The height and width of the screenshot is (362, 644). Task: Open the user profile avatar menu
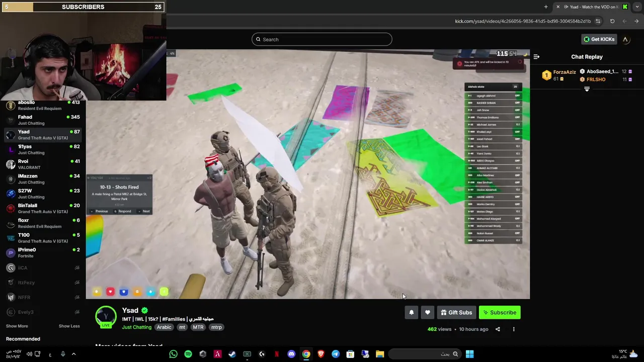pyautogui.click(x=625, y=39)
